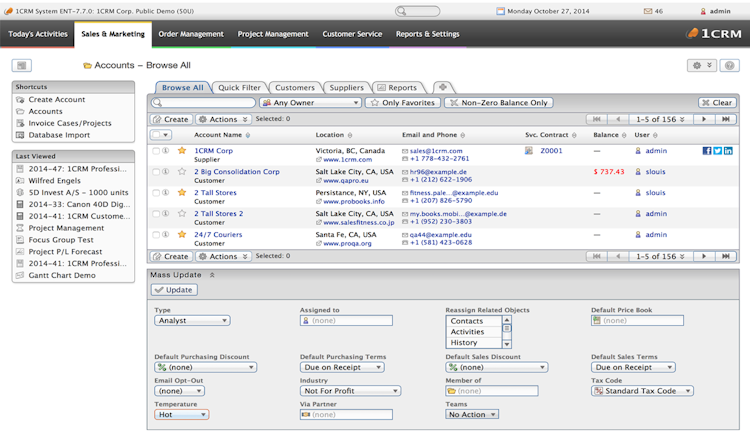750x433 pixels.
Task: Click the LinkedIn icon for 1CRM Corp
Action: [x=728, y=151]
